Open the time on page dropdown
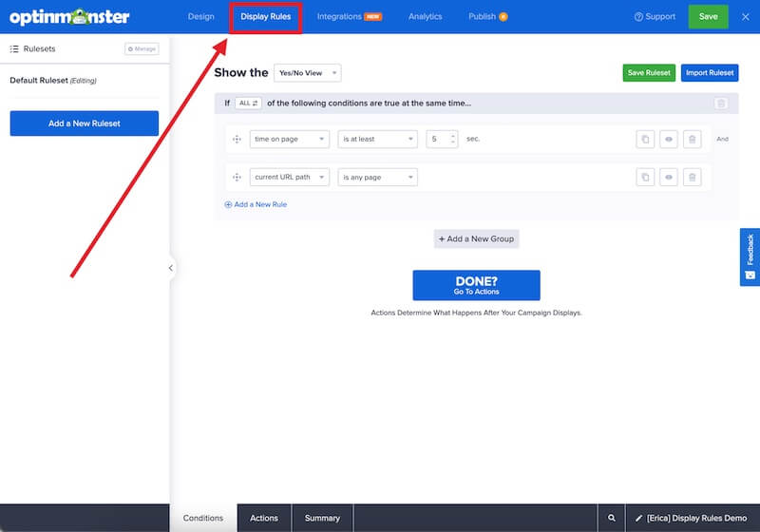The image size is (760, 532). 290,139
